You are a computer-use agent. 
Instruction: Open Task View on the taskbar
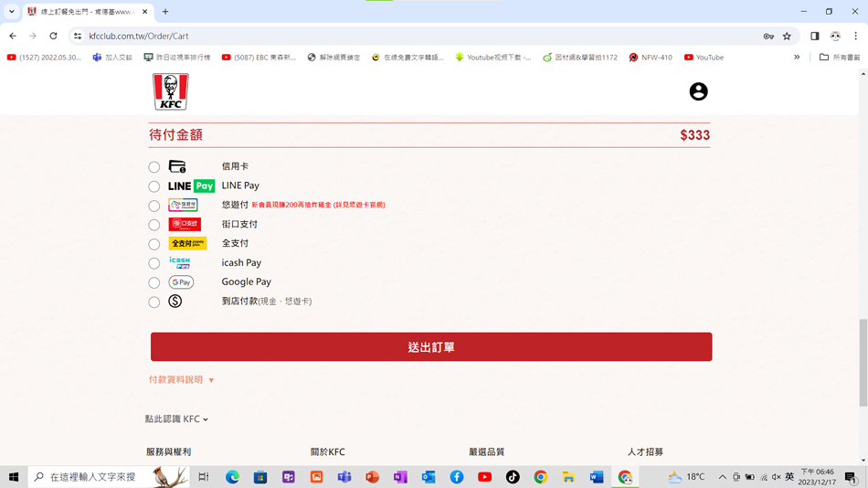tap(204, 477)
